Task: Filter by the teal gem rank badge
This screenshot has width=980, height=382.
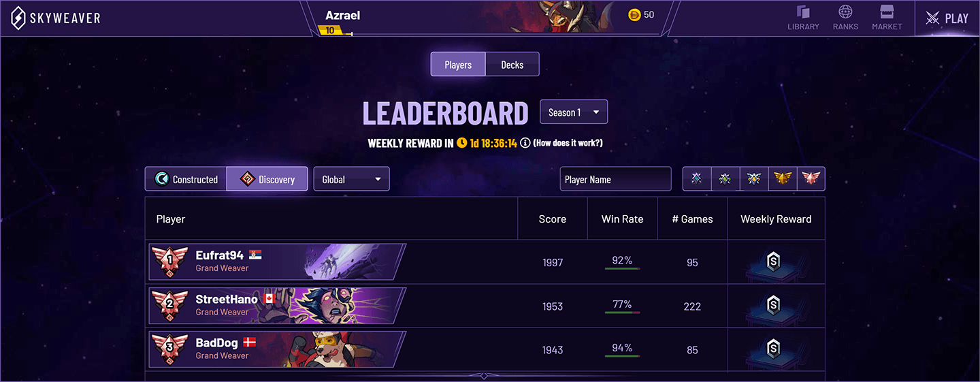Action: pos(697,179)
